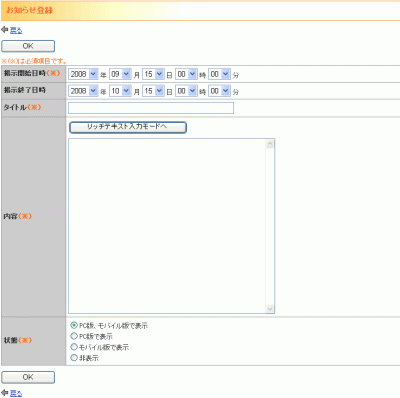Click the bottom back arrow icon
The image size is (400, 398).
point(5,393)
